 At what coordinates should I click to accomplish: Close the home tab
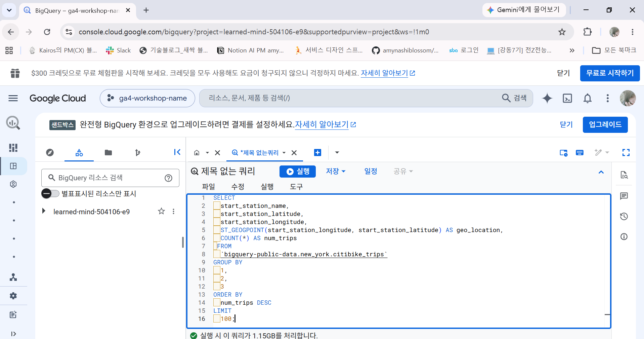pos(217,153)
